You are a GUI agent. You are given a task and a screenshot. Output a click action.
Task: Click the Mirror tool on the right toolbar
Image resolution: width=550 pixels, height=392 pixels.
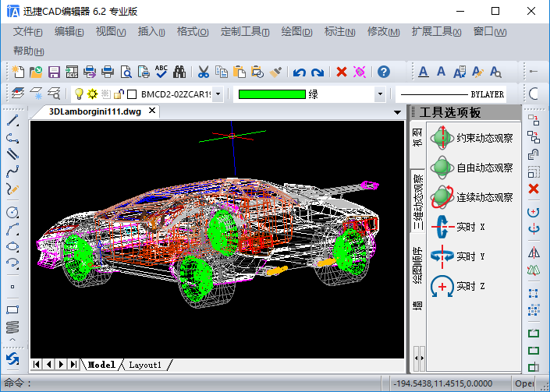[534, 253]
